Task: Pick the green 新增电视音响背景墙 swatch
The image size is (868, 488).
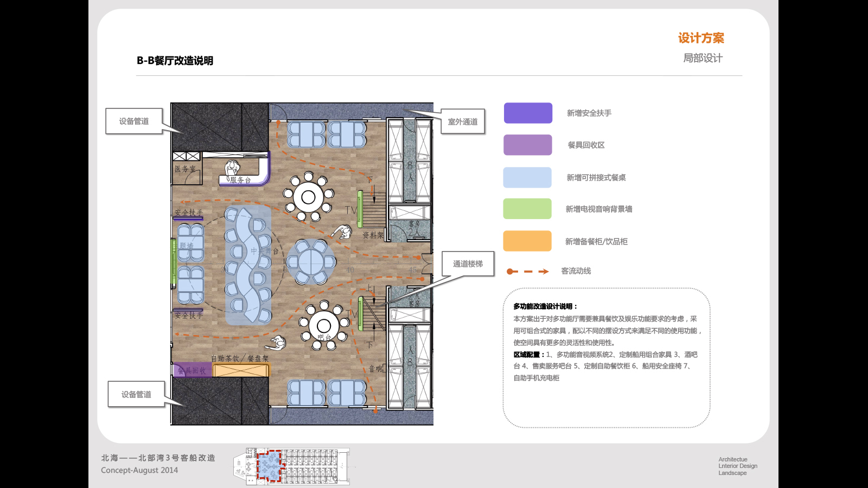Action: point(528,209)
